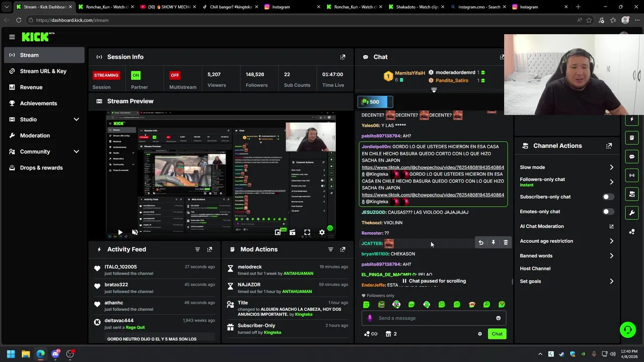Open the emoji picker in message box
Screen dimensions: 644x362
click(498, 318)
